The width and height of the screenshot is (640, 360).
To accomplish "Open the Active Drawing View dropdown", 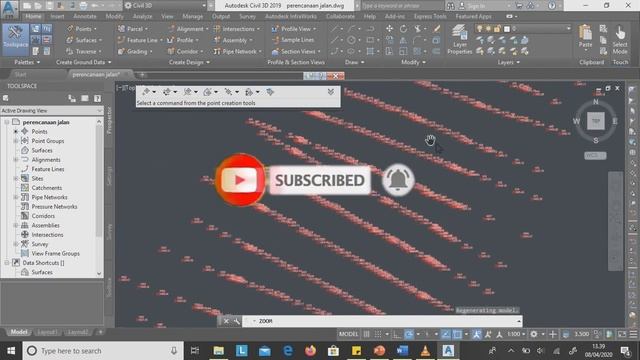I will (x=51, y=111).
